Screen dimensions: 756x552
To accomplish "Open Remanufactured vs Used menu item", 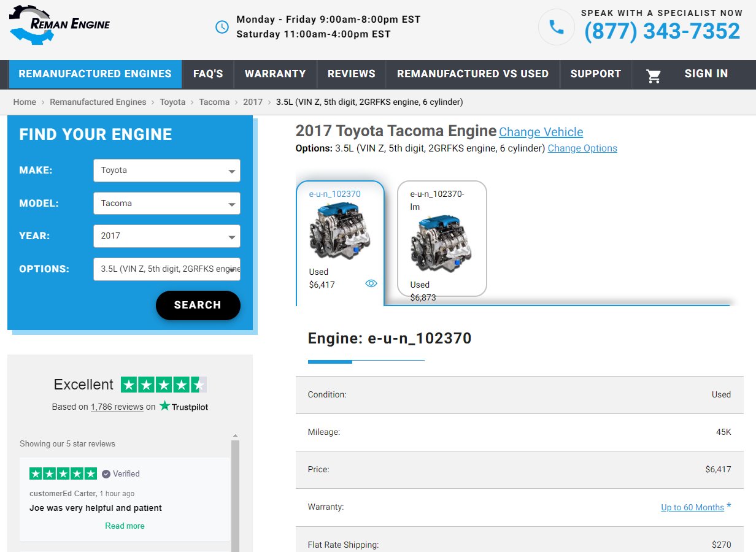I will pyautogui.click(x=472, y=74).
